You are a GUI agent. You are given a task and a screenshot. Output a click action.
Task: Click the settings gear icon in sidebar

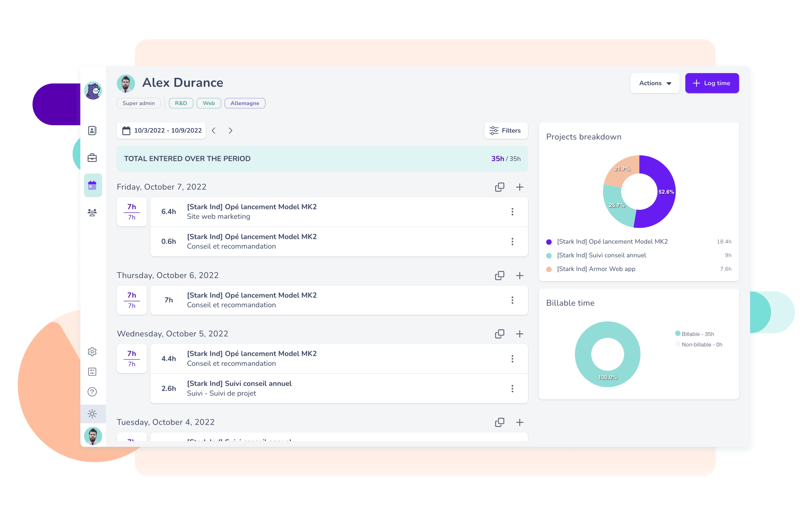[x=93, y=350]
